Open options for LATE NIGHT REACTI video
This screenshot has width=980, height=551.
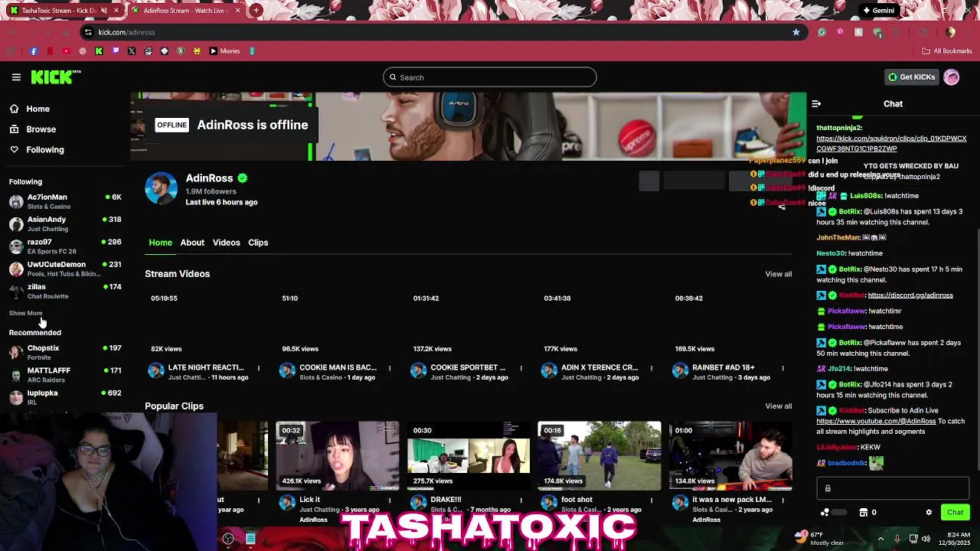(x=258, y=368)
